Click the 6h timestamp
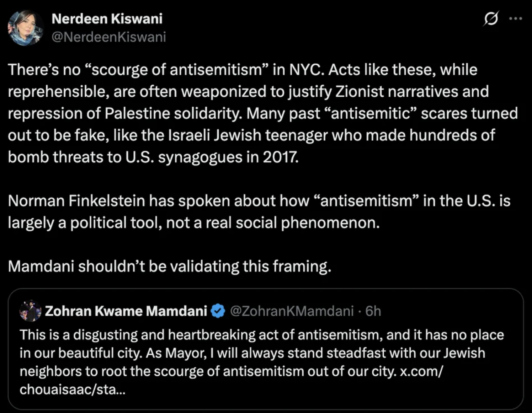Image resolution: width=532 pixels, height=413 pixels. click(x=373, y=311)
